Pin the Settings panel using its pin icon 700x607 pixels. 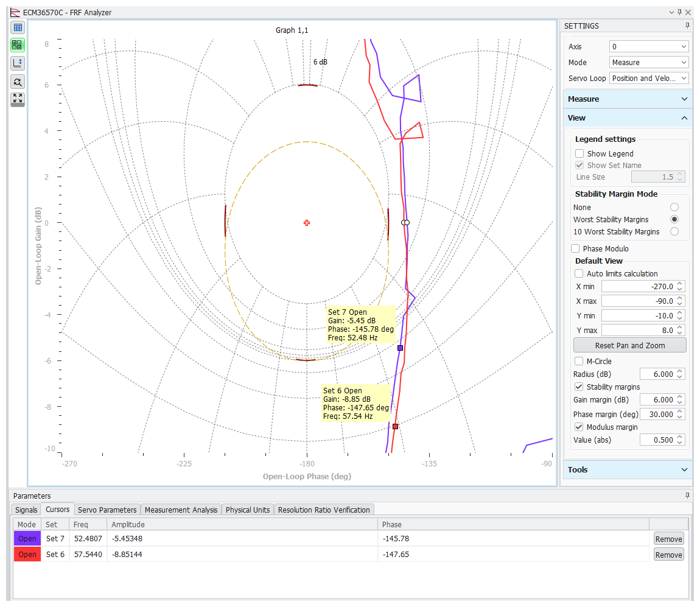[x=687, y=26]
